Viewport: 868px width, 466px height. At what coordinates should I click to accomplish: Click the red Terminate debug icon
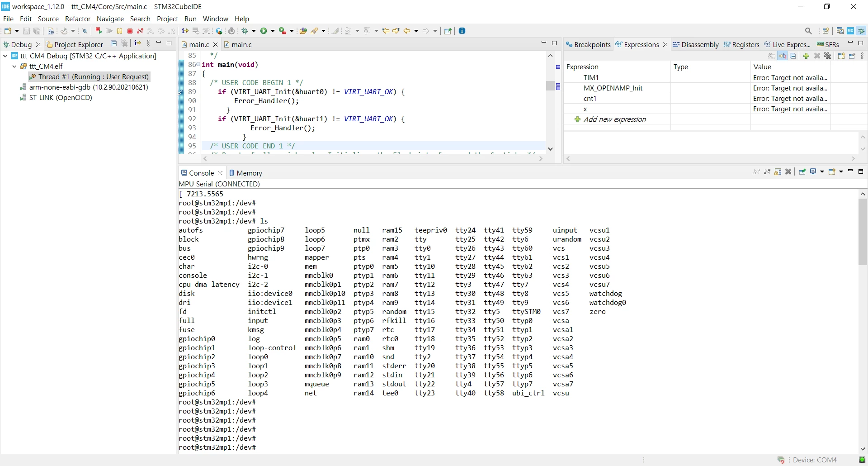pyautogui.click(x=130, y=31)
